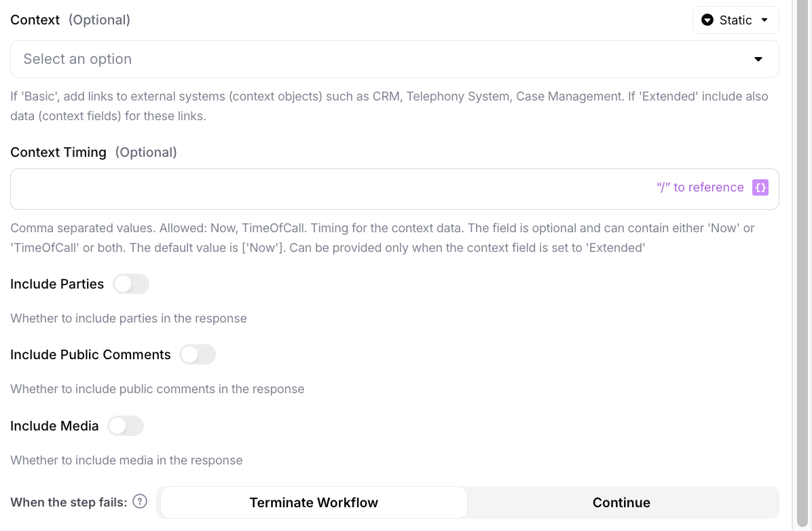Click the Static mode shield icon
Viewport: 812px width, 531px height.
(x=707, y=20)
